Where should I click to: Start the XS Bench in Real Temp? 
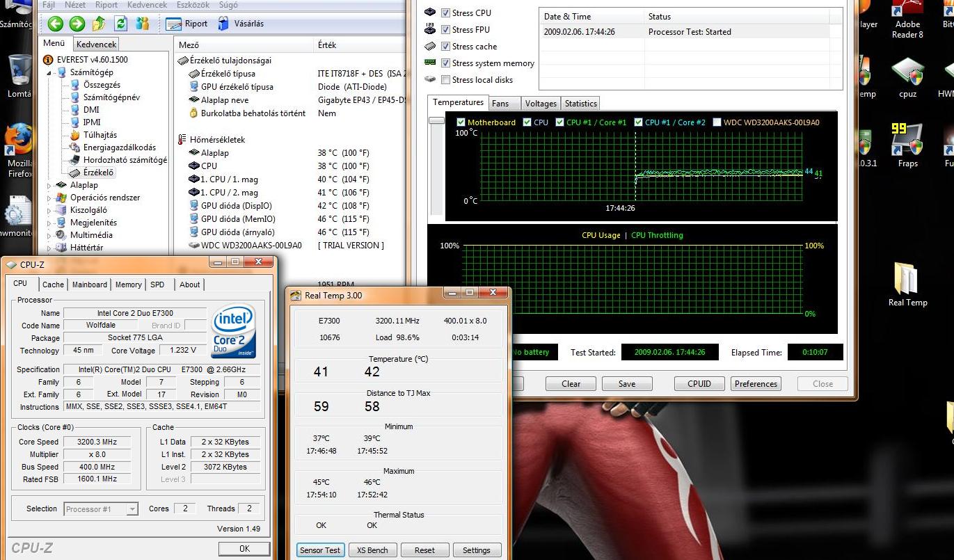click(372, 550)
